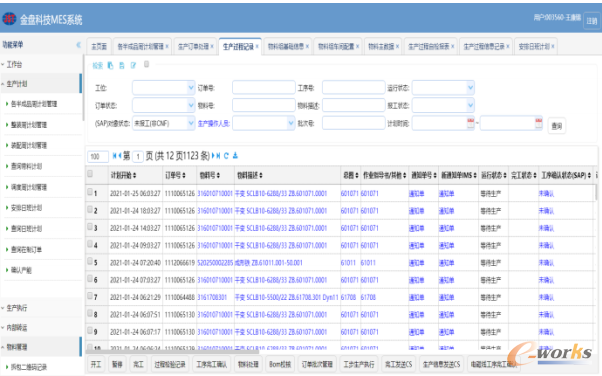Check the row 8 checkbox
602x376 pixels.
90,313
